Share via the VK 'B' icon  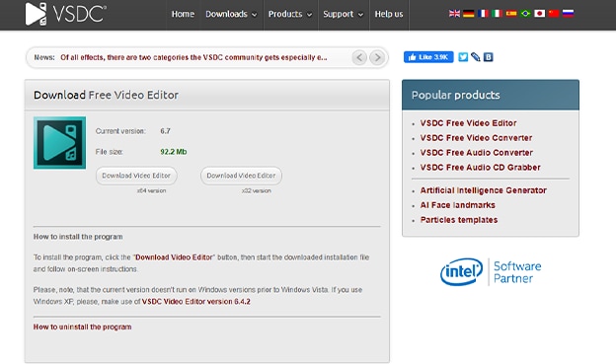tap(489, 57)
